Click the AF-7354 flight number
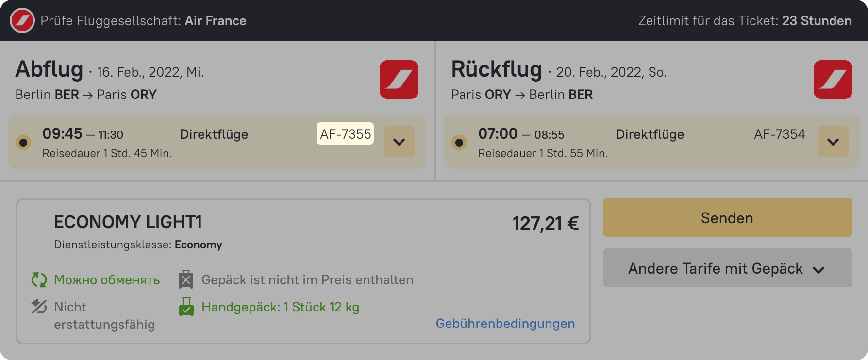 coord(779,134)
